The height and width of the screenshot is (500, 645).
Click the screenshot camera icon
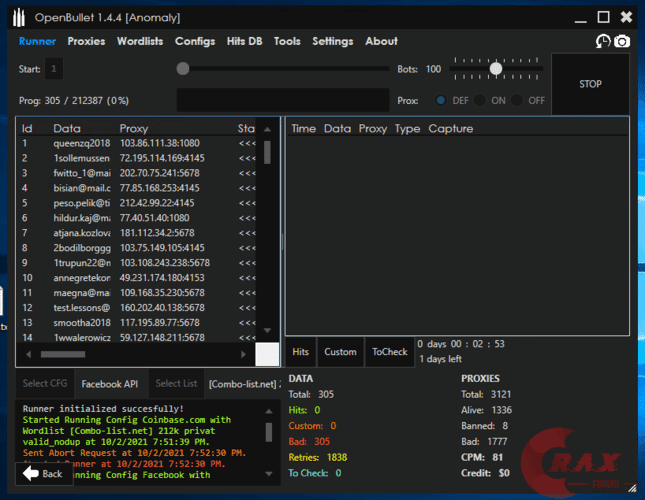point(622,41)
